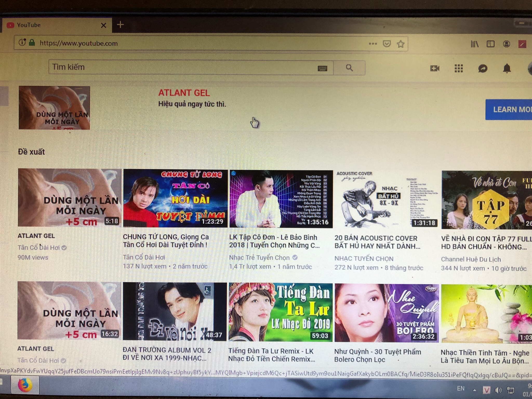Click title 20 BẢN ACOUSTIC COVER BẤT HỦ
The width and height of the screenshot is (532, 399).
[x=377, y=242]
